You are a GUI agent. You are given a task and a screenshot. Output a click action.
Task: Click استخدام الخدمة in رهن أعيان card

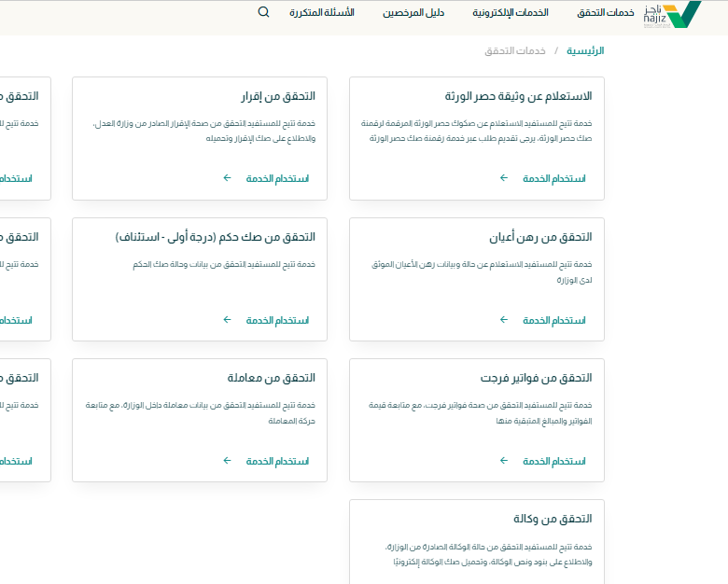coord(553,320)
